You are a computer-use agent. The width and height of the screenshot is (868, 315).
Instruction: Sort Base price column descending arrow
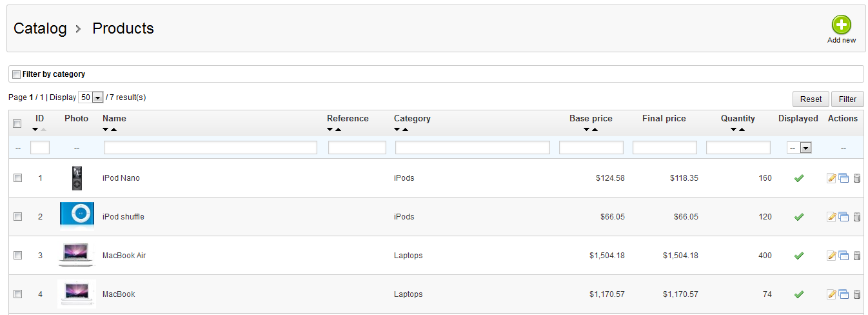tap(586, 130)
